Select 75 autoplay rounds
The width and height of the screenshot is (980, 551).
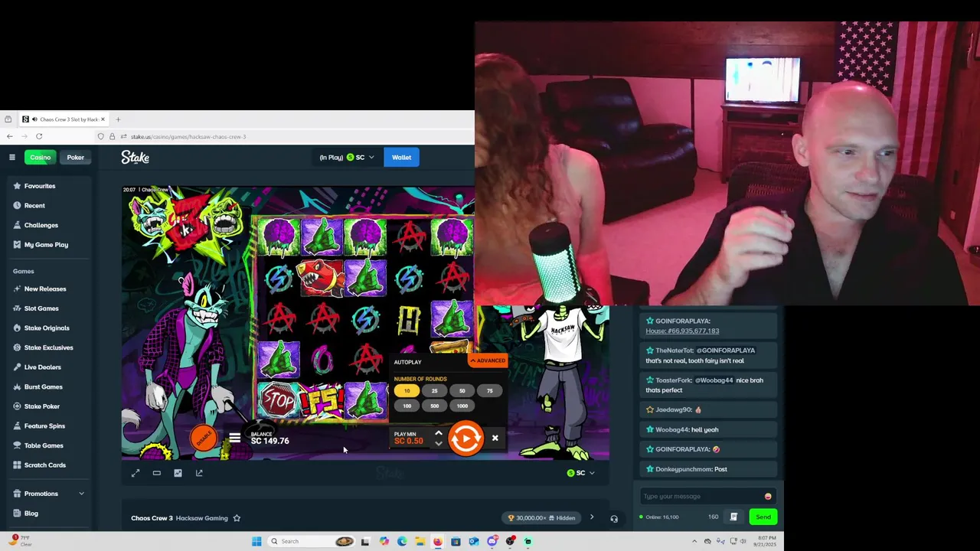tap(489, 391)
